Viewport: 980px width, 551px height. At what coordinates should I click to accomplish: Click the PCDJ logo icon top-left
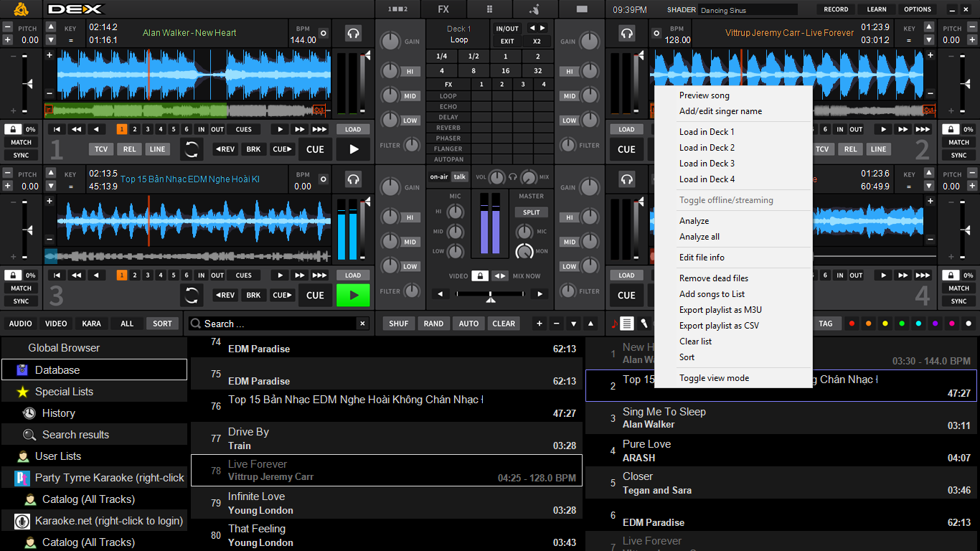22,9
